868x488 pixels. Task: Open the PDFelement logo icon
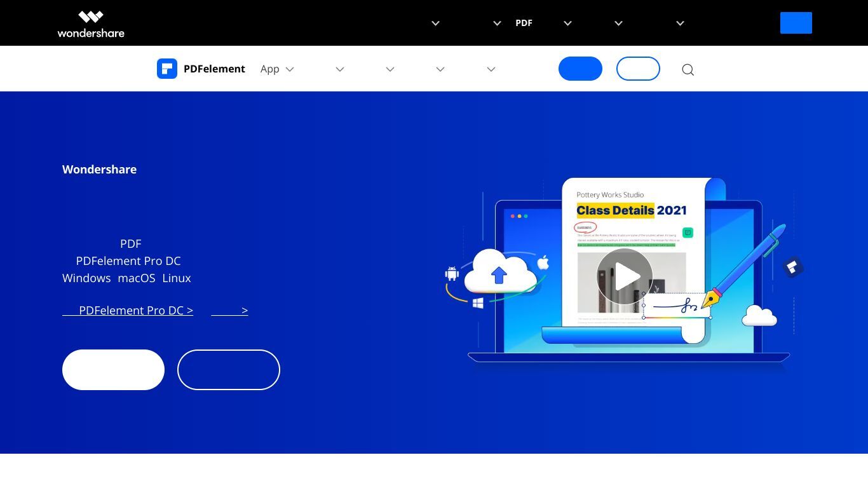[x=167, y=69]
